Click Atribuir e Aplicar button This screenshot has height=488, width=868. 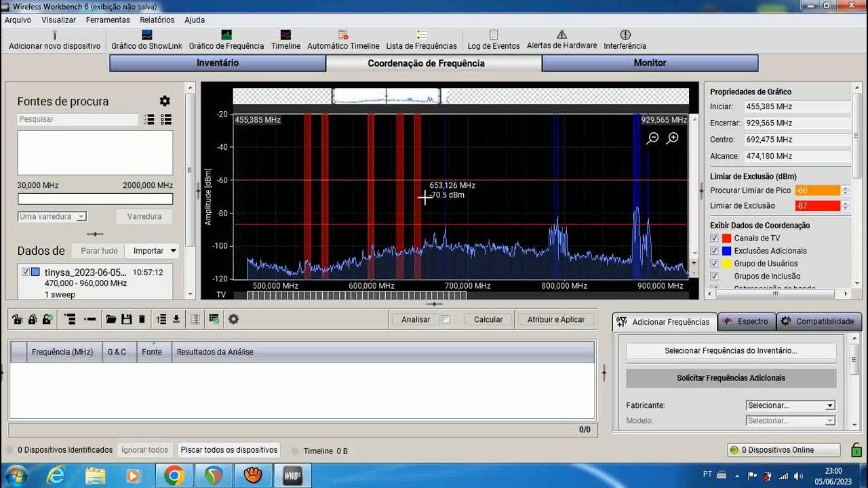pyautogui.click(x=556, y=319)
